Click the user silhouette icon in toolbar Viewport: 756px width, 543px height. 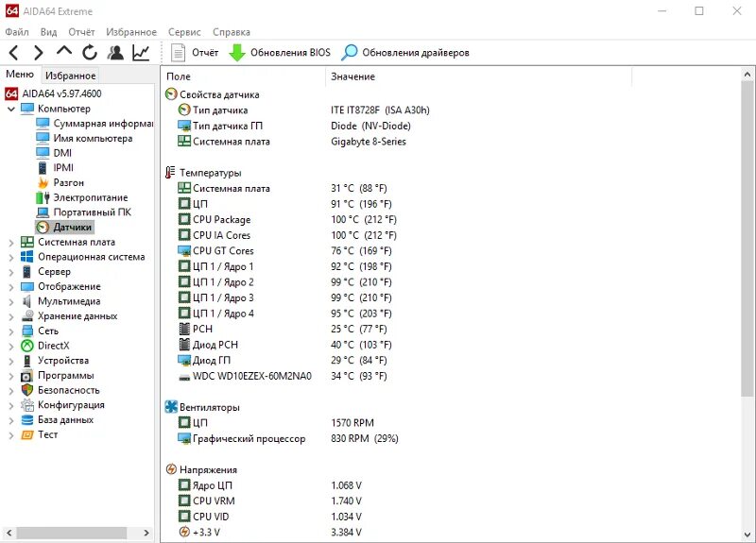(115, 53)
